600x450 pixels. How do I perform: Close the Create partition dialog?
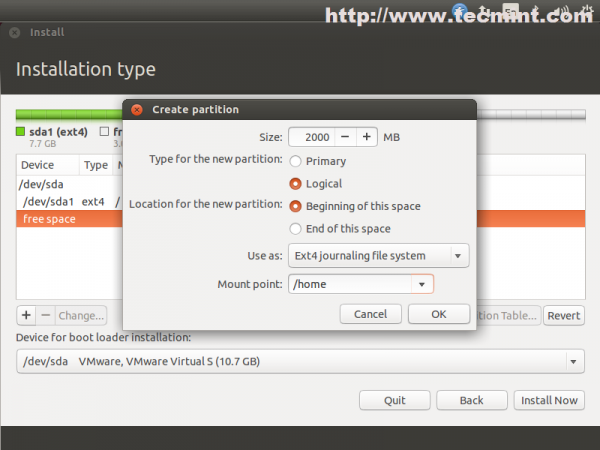tap(137, 110)
